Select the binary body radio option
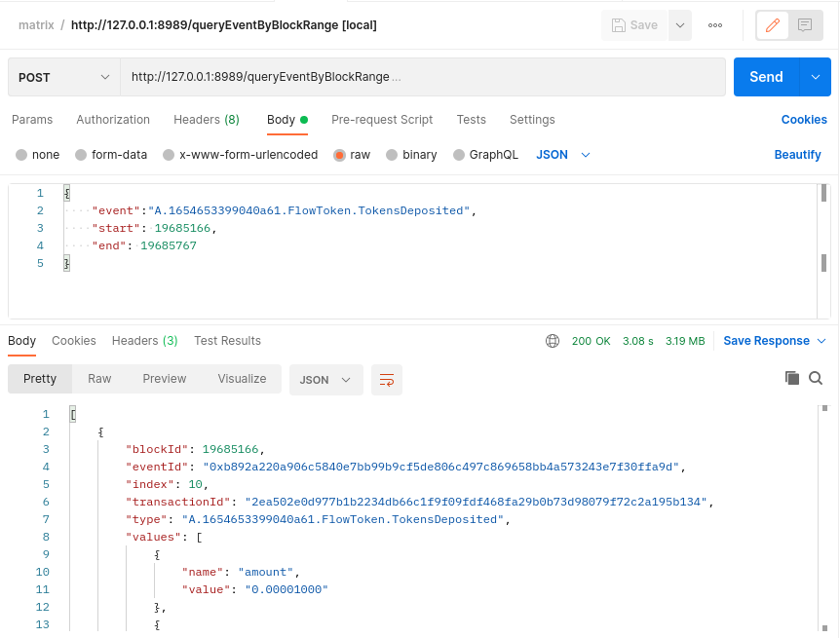This screenshot has height=638, width=840. [392, 155]
